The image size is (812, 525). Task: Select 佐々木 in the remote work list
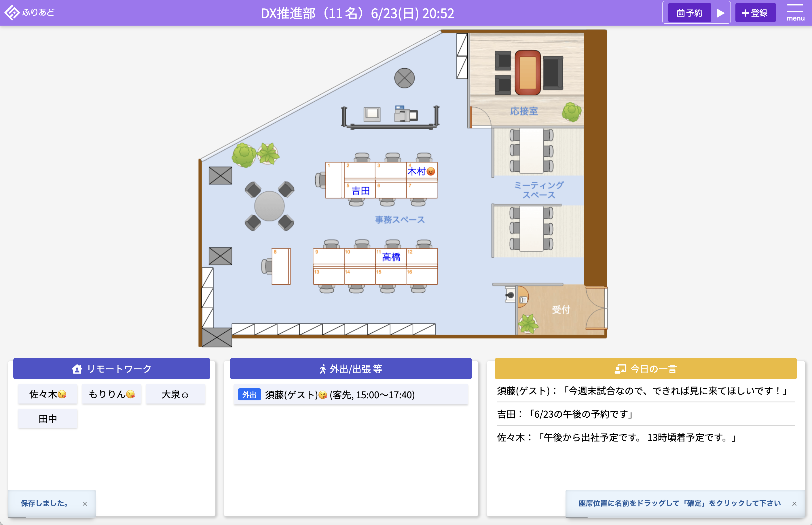tap(48, 394)
